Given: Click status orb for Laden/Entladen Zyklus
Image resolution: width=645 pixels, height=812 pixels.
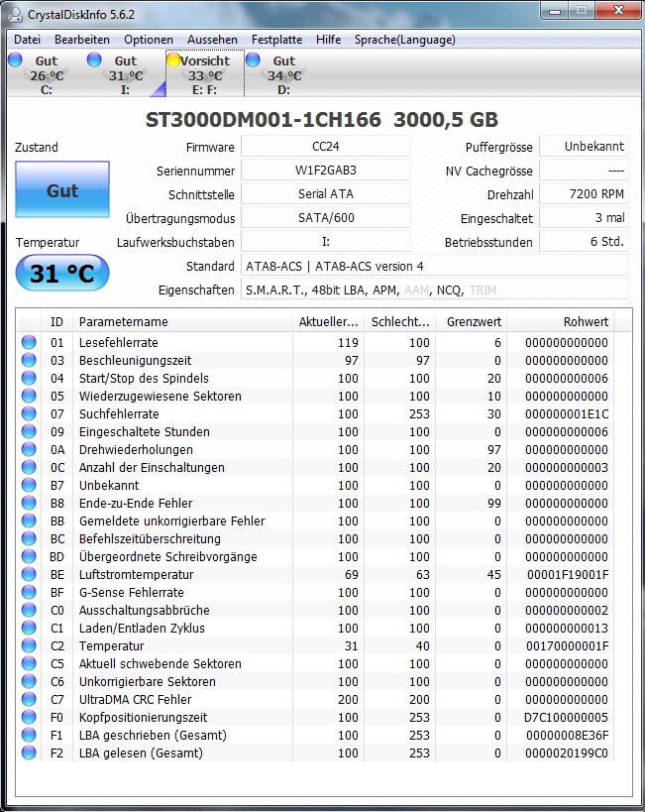Looking at the screenshot, I should tap(29, 629).
